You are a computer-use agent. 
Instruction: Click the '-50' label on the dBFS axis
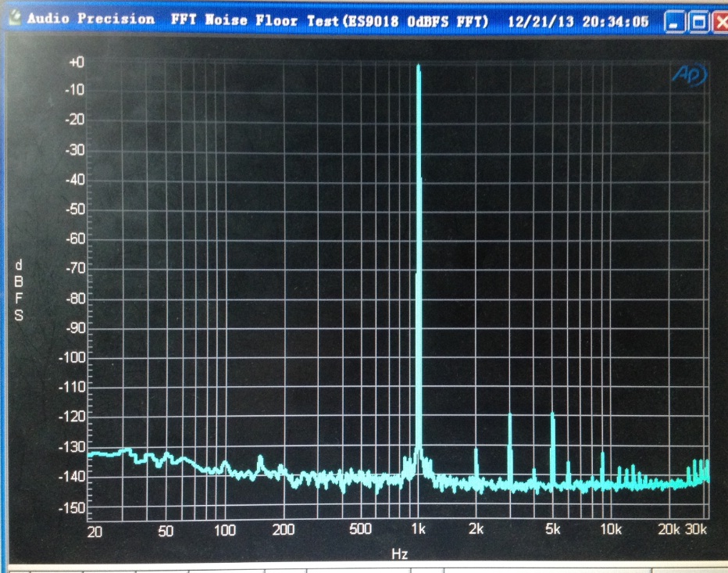coord(75,210)
